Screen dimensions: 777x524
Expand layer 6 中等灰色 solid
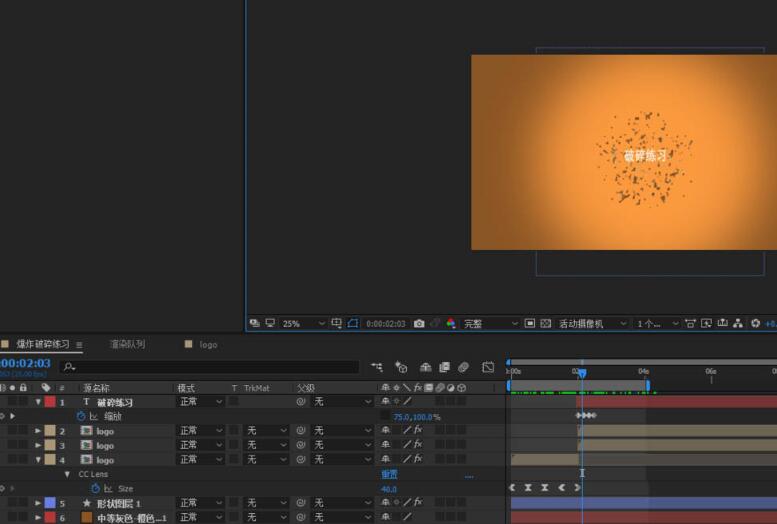click(x=38, y=518)
